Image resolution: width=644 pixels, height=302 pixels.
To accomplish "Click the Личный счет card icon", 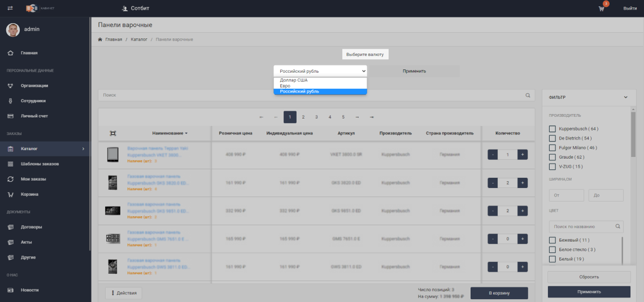I will coord(11,116).
